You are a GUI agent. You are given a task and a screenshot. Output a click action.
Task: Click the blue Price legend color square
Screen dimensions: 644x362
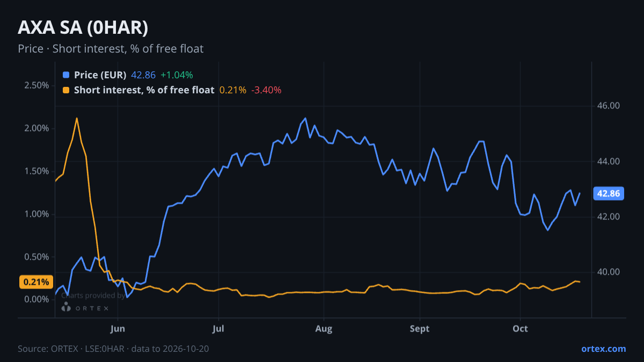[x=66, y=75]
